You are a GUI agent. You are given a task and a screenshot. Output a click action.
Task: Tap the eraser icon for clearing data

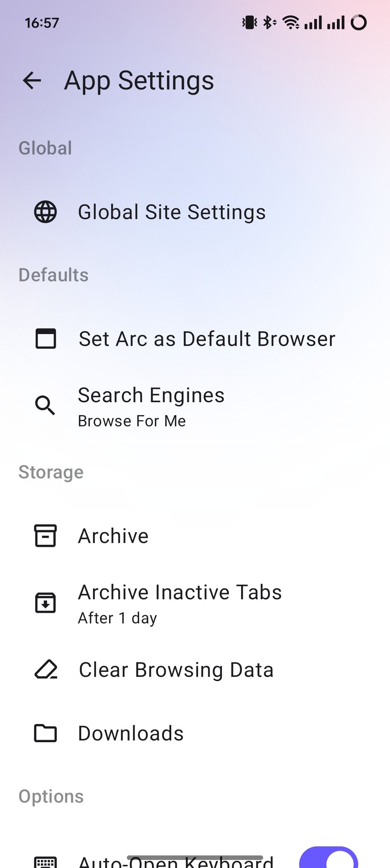[46, 670]
